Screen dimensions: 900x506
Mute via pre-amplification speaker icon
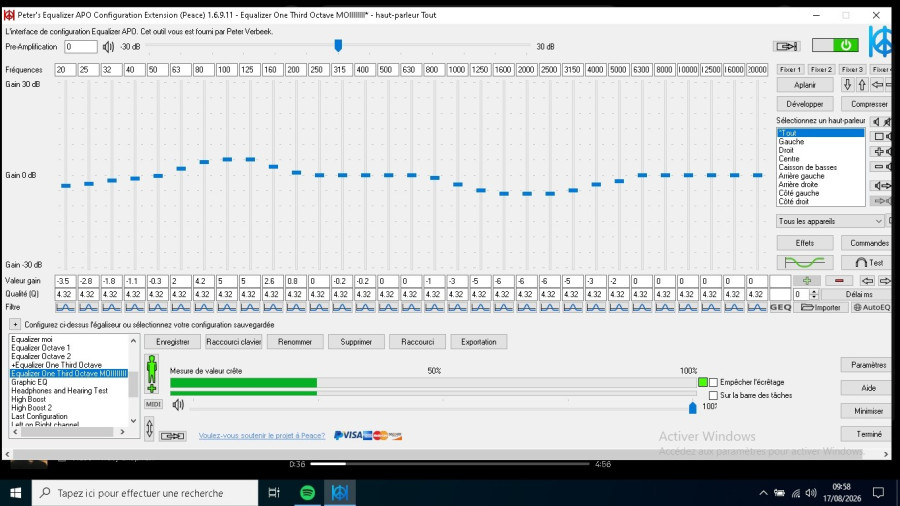coord(108,46)
